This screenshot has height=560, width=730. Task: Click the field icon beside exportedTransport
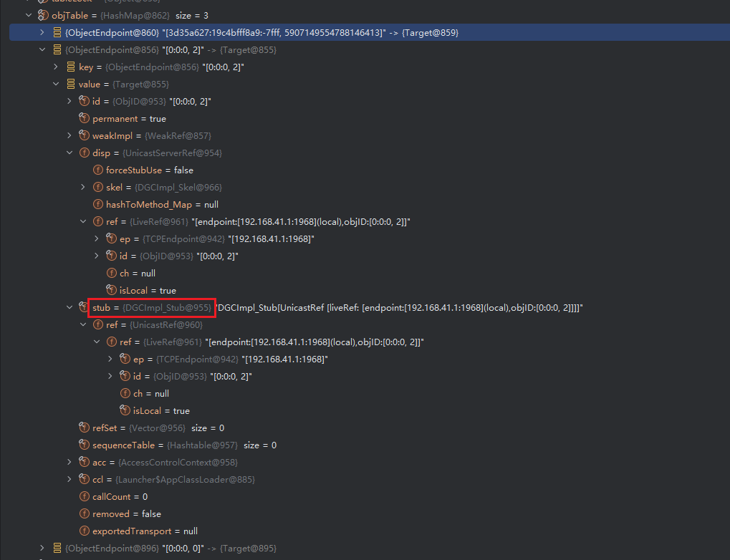[x=84, y=531]
